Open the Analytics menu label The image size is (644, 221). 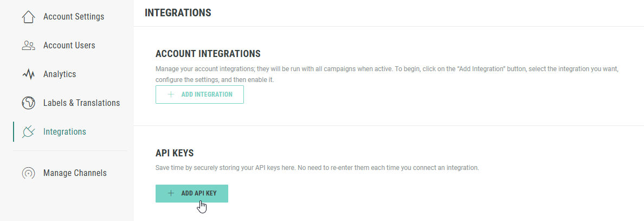[x=60, y=74]
